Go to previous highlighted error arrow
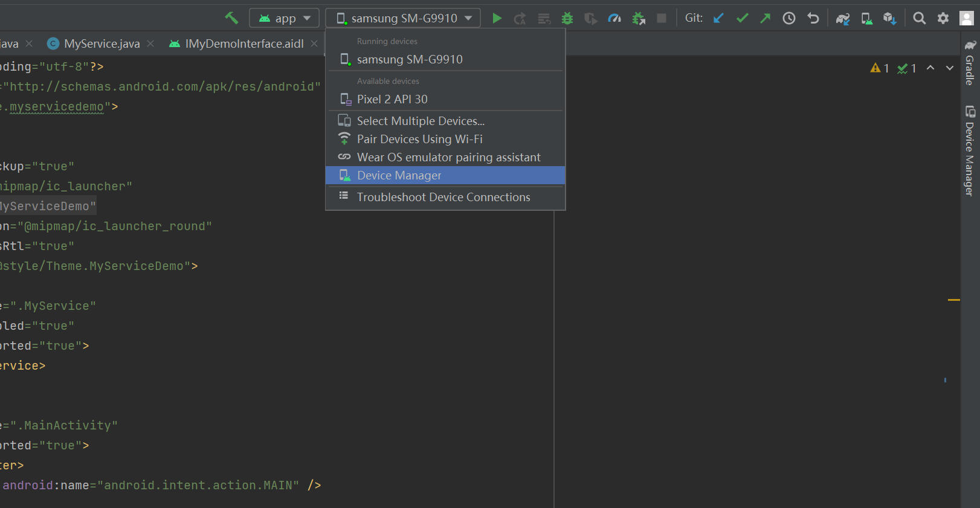Viewport: 980px width, 508px height. (x=930, y=68)
